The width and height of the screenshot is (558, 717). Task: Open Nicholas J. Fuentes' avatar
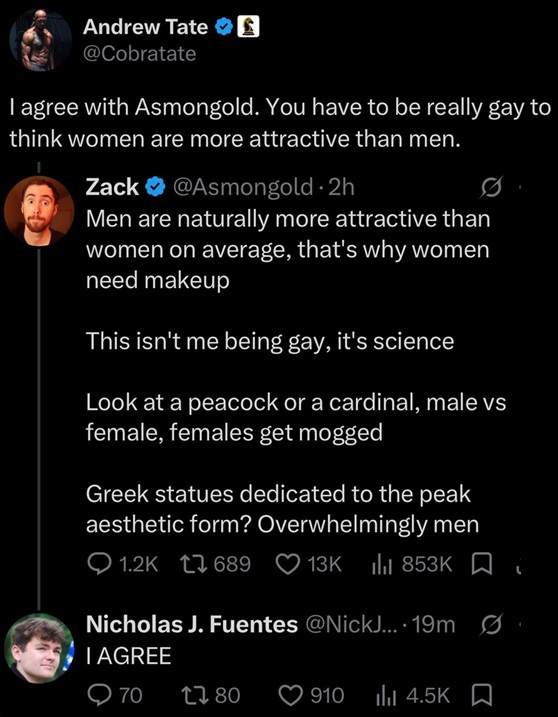click(x=39, y=648)
